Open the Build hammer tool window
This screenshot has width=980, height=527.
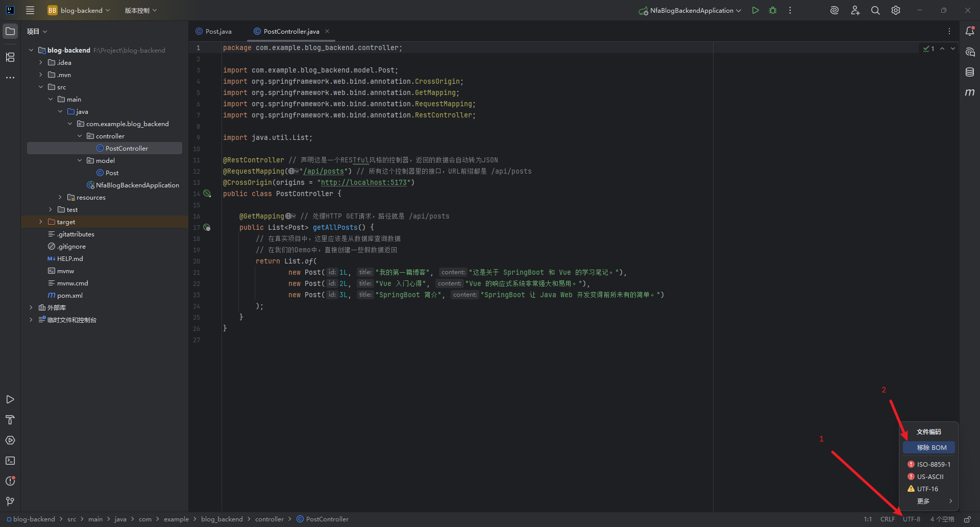10,420
